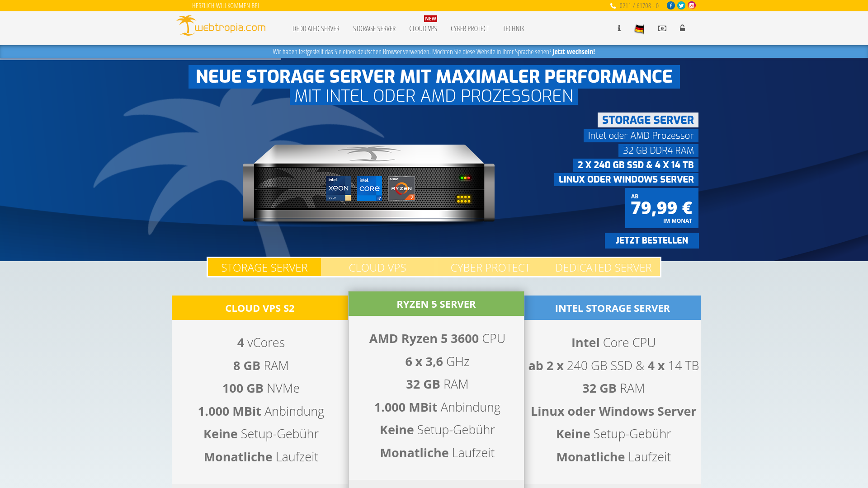Open the Twitter icon in the top bar
Image resolution: width=868 pixels, height=488 pixels.
(x=681, y=5)
